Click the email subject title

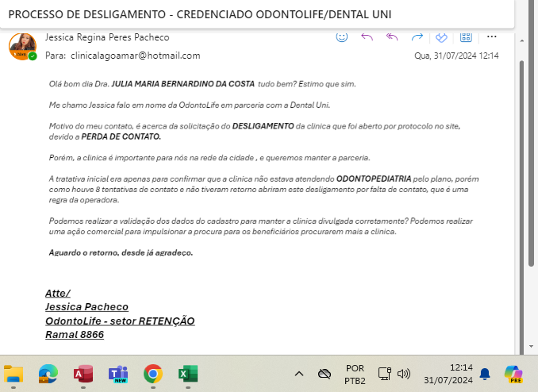pyautogui.click(x=200, y=14)
